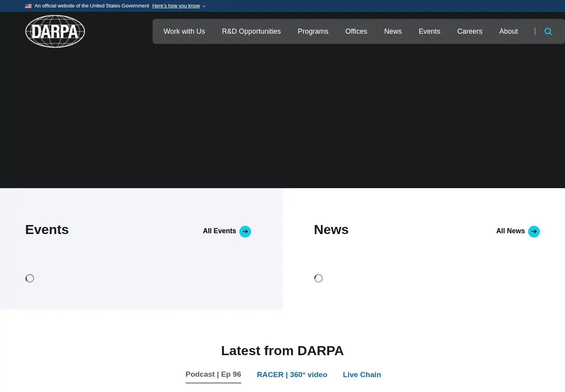Select the Podcast | Ep 96 tab

coord(213,374)
